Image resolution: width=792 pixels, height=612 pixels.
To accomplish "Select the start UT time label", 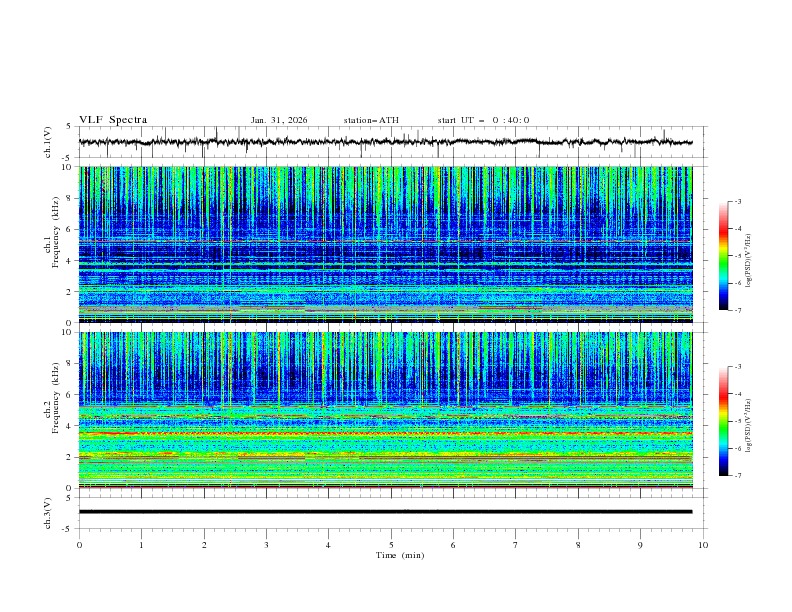I will (483, 120).
